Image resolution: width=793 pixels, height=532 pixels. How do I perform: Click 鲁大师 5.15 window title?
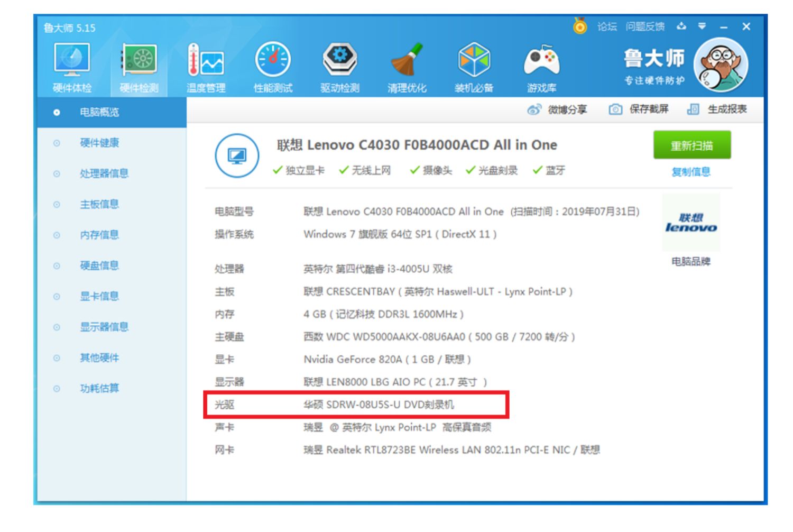click(x=69, y=28)
